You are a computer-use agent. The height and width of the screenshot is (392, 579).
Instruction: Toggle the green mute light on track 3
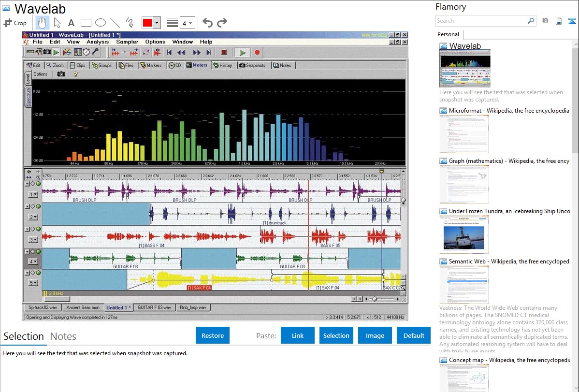pyautogui.click(x=38, y=229)
